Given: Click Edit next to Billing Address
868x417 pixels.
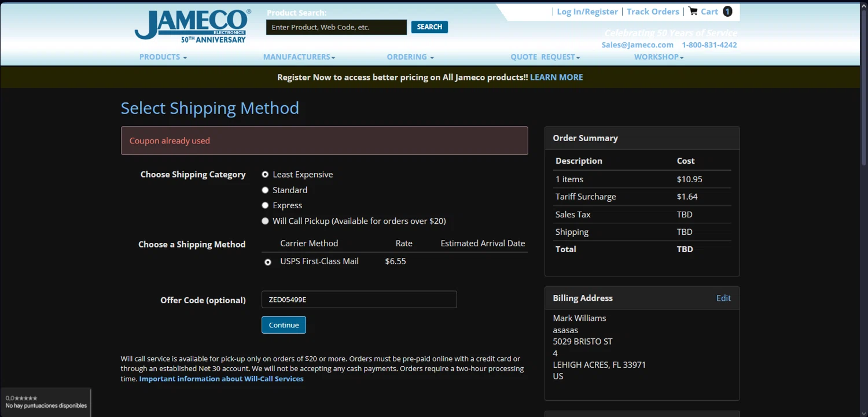Looking at the screenshot, I should pos(723,298).
